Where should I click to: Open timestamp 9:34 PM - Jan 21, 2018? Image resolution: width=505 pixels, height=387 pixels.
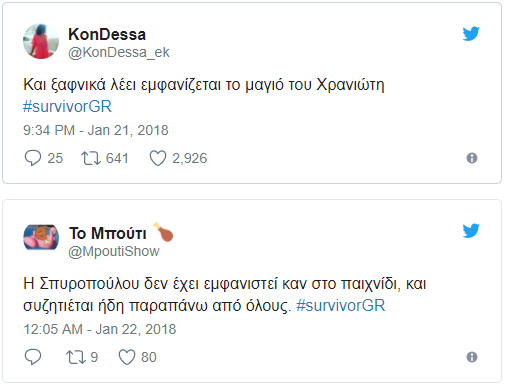tap(96, 130)
